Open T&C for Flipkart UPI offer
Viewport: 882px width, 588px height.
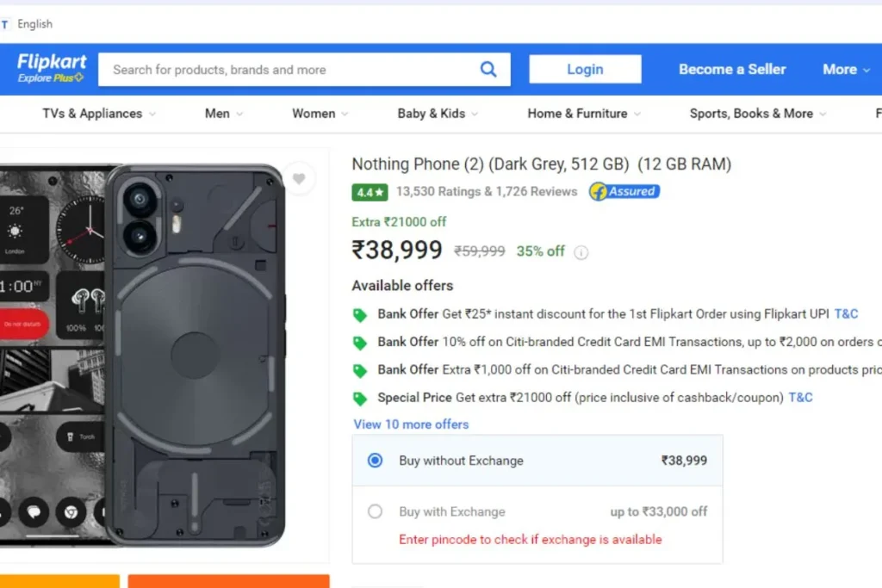(x=846, y=313)
